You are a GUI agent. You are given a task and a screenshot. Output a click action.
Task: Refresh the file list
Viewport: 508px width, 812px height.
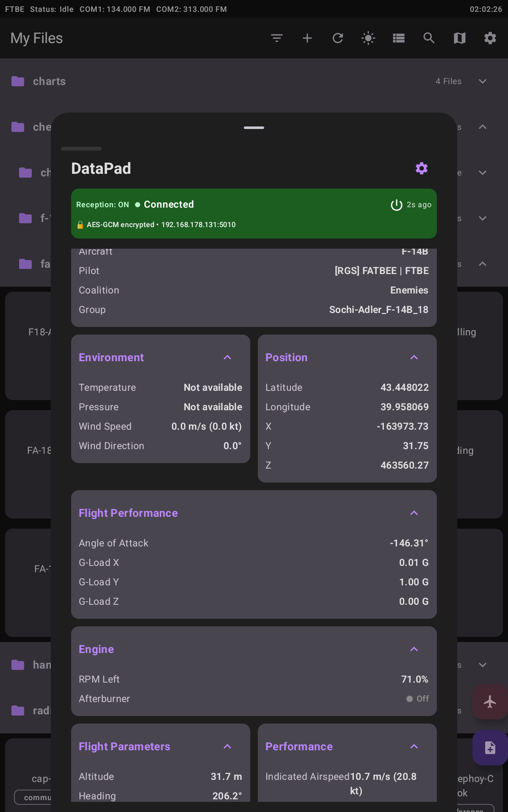338,38
